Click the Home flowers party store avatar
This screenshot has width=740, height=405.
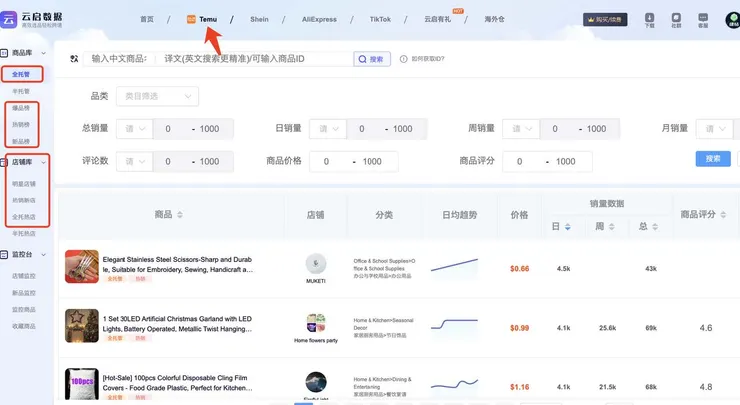tap(316, 323)
